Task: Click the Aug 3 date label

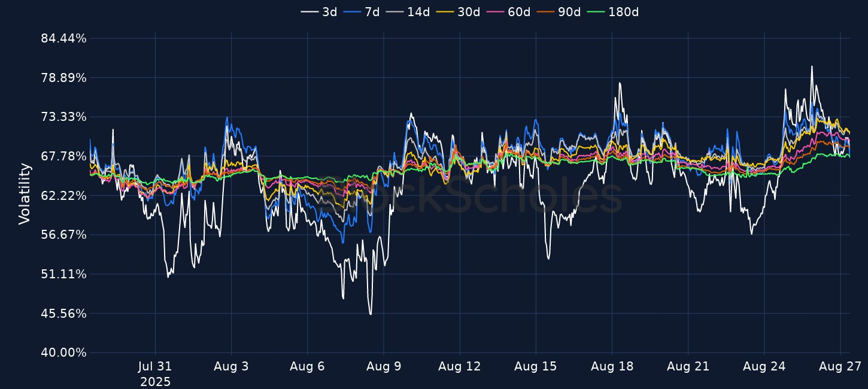Action: coord(231,366)
